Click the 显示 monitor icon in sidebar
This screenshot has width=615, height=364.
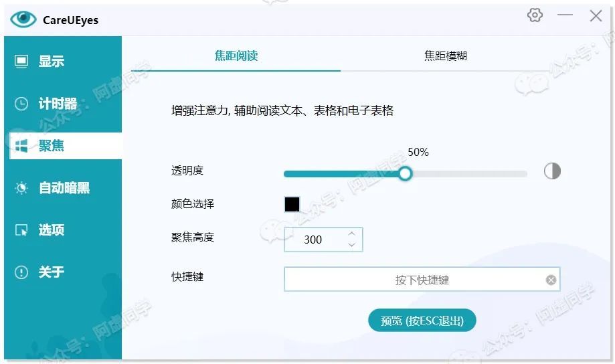[21, 62]
